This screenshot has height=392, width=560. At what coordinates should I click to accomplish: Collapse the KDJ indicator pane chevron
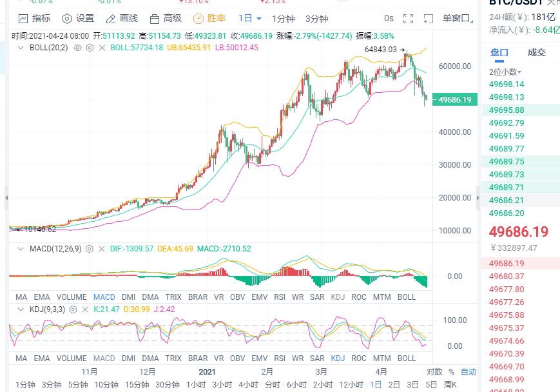[20, 309]
